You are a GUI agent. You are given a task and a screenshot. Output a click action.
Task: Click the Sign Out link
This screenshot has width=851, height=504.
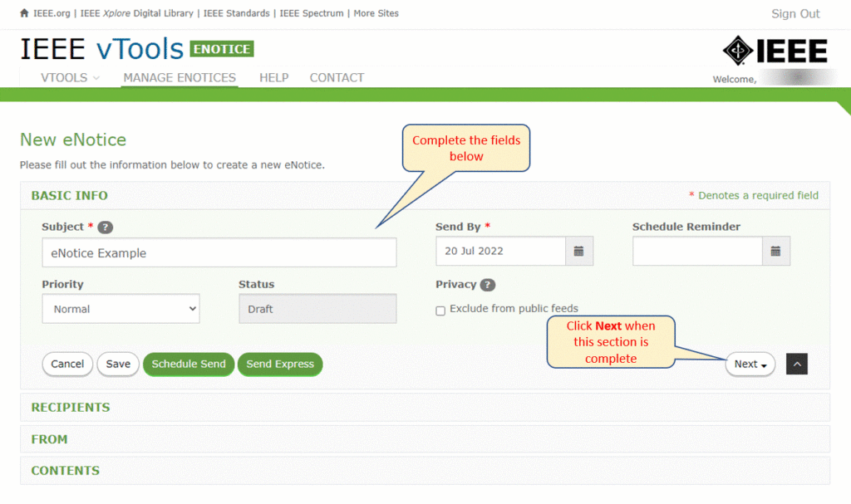[794, 13]
